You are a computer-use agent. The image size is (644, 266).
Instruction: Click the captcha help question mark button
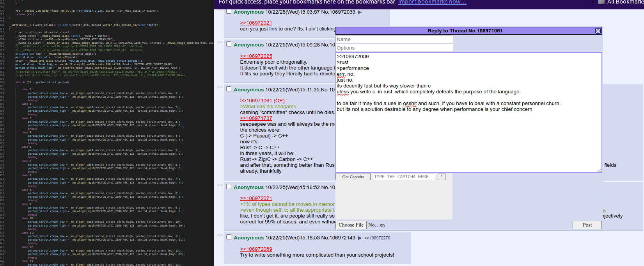(x=442, y=177)
